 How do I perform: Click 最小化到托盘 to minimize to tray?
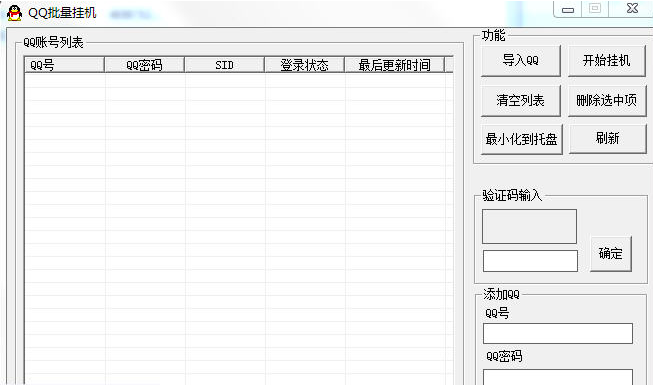[x=521, y=139]
